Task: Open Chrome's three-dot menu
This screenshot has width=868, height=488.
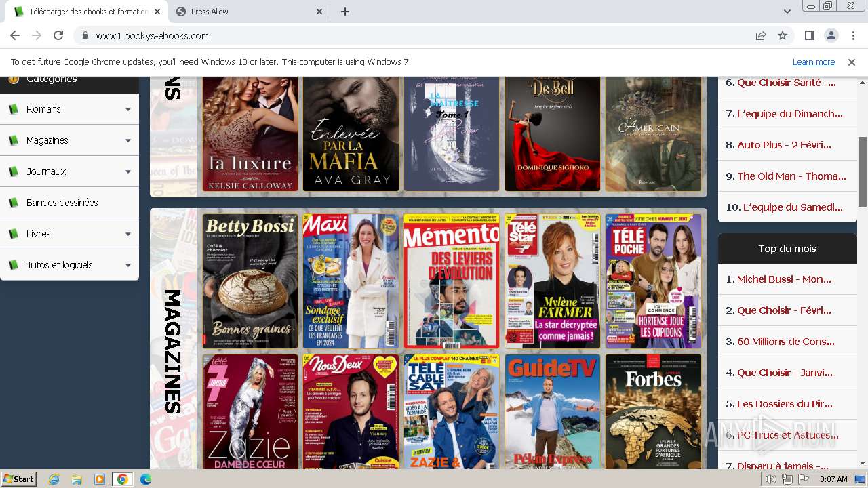Action: coord(852,35)
